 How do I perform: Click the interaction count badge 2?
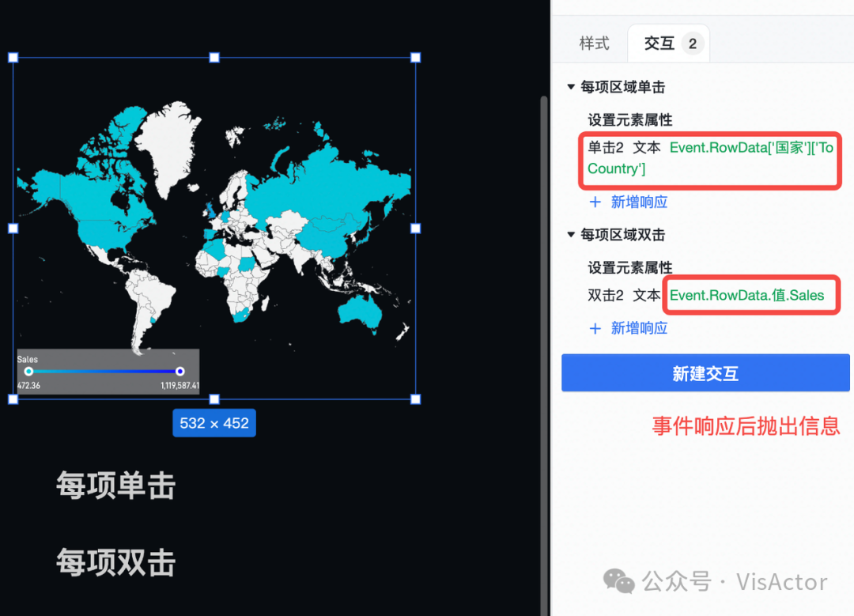tap(692, 43)
